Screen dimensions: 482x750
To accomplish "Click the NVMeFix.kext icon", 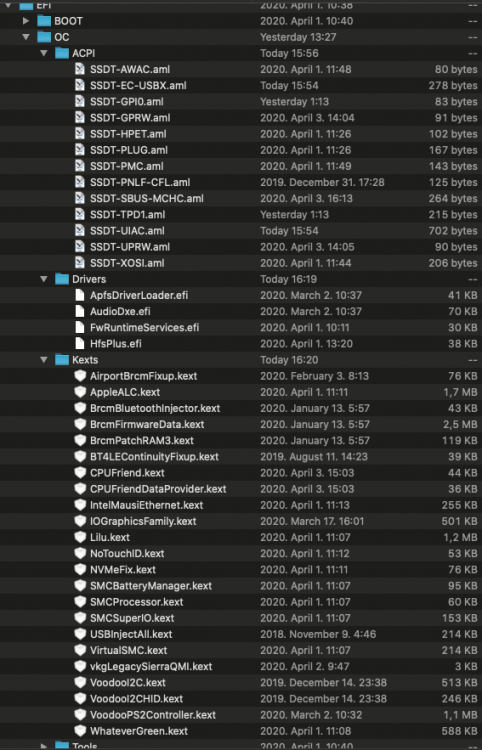I will pyautogui.click(x=80, y=569).
